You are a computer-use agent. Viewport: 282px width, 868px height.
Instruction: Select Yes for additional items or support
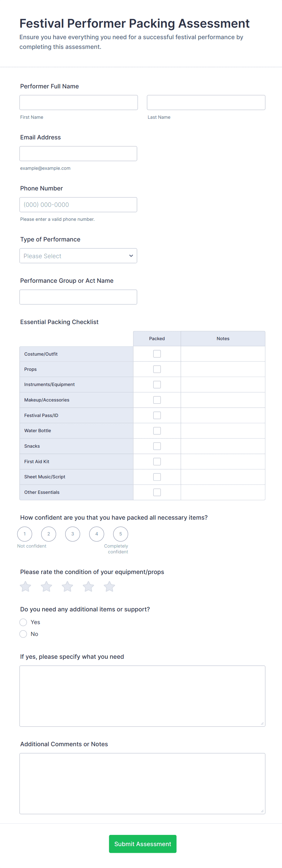point(23,622)
